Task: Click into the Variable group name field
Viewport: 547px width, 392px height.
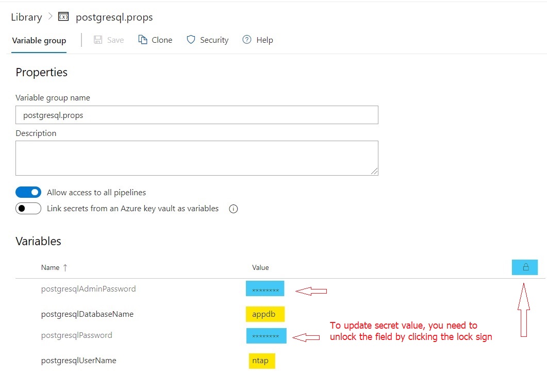Action: point(196,115)
